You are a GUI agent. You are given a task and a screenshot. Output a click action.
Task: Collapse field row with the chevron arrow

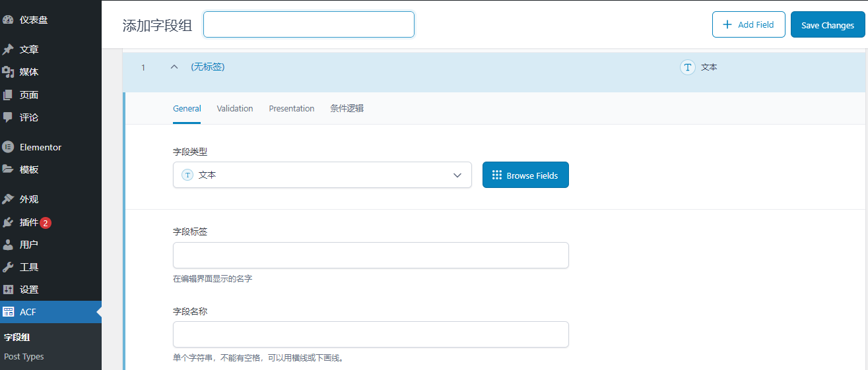pyautogui.click(x=174, y=67)
